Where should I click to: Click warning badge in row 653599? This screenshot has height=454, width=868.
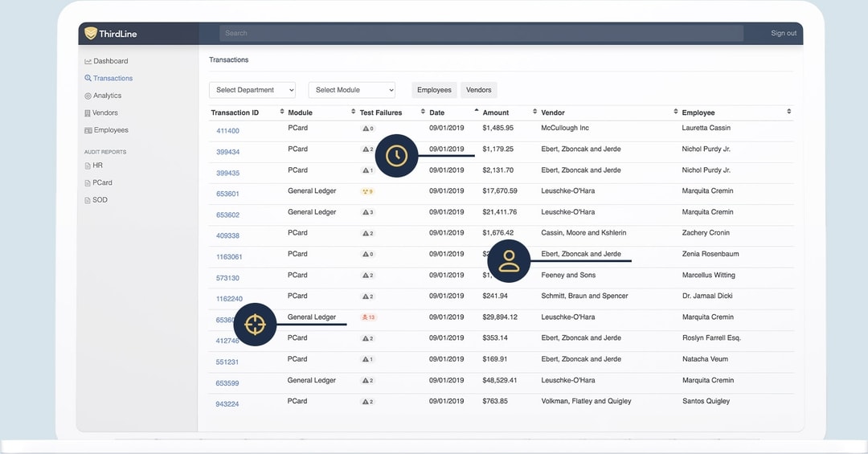[x=368, y=381]
